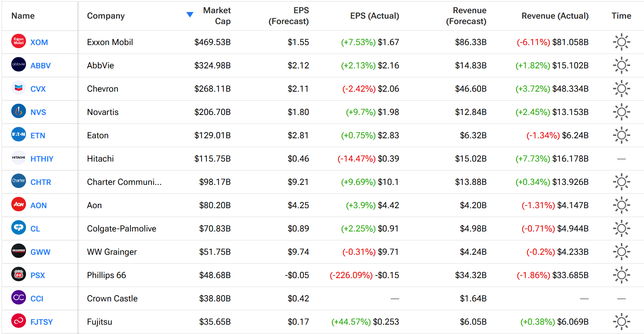
Task: Select the Charter Communi... company name
Action: (x=124, y=182)
